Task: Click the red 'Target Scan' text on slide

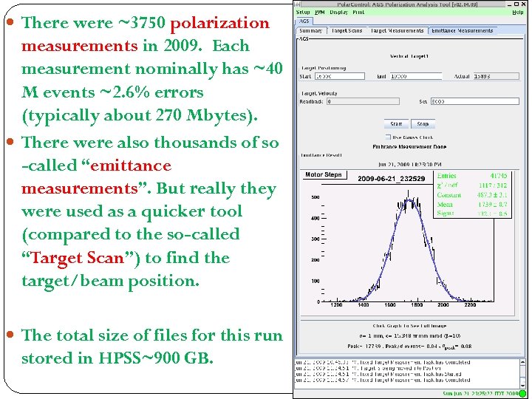Action: tap(78, 258)
